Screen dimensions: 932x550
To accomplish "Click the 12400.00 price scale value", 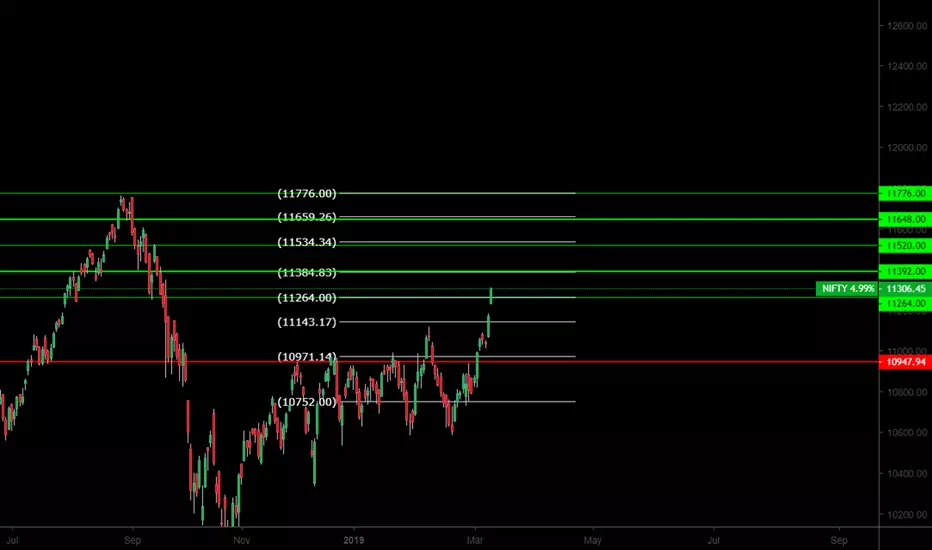I will click(x=906, y=66).
